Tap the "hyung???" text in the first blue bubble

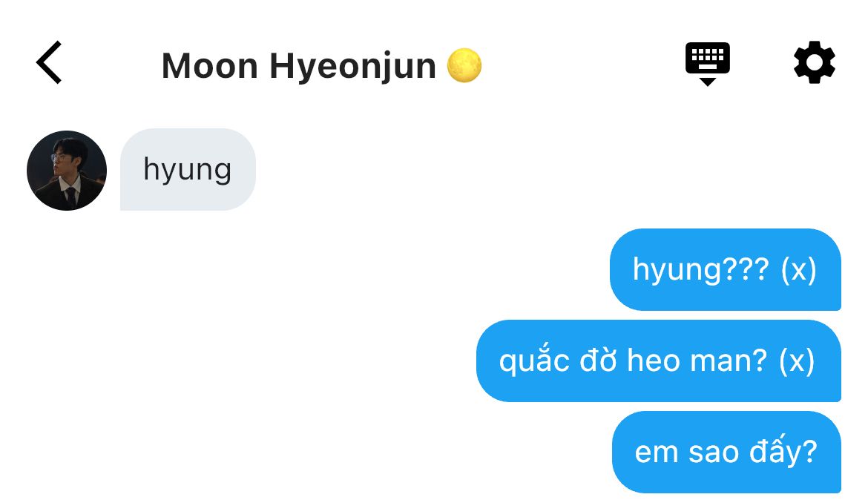701,270
